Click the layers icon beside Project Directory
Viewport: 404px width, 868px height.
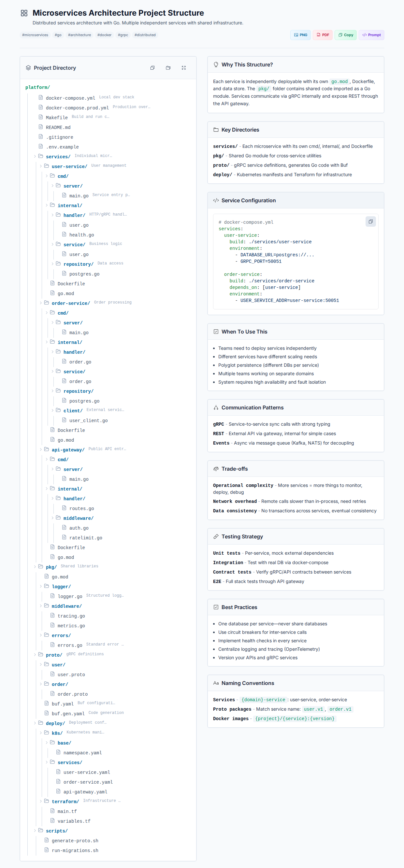[x=28, y=68]
